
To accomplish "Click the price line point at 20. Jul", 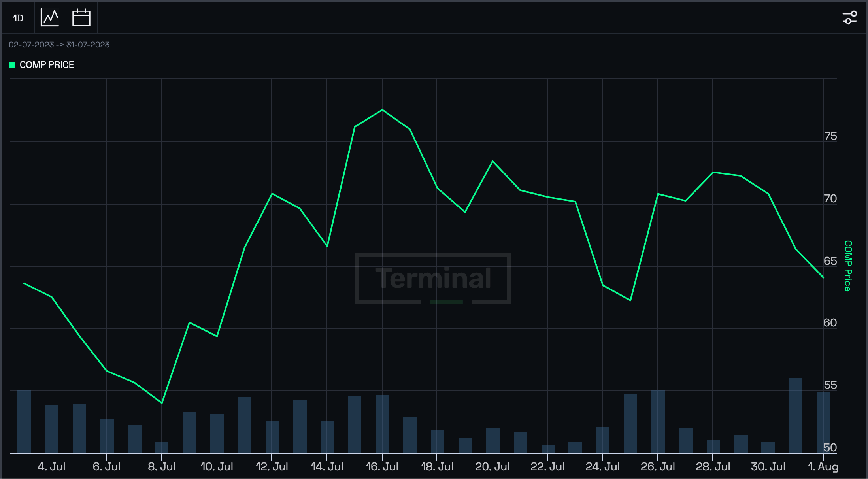I will click(492, 161).
